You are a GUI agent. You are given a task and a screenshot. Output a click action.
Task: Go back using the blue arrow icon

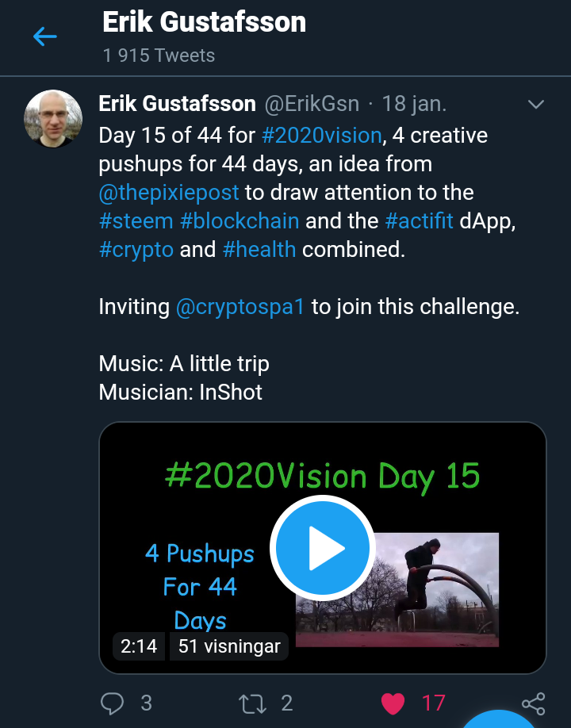tap(45, 36)
